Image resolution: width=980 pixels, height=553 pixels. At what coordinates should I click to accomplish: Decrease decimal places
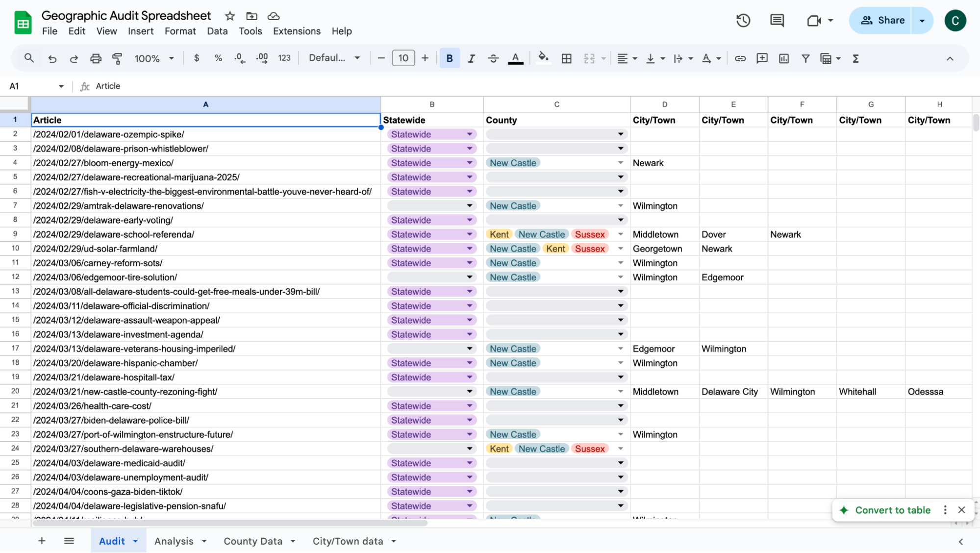[240, 58]
